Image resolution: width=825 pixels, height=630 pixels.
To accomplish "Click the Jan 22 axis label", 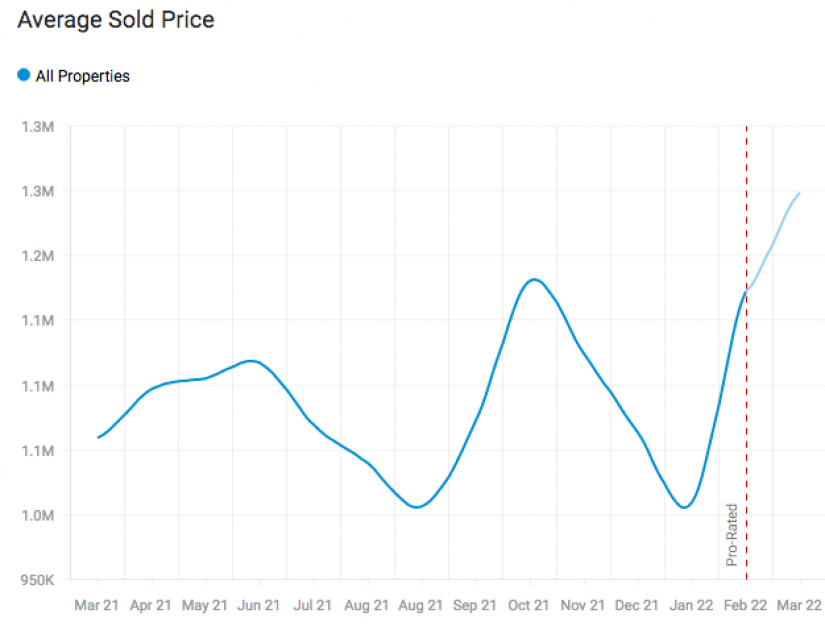I will coord(691,605).
